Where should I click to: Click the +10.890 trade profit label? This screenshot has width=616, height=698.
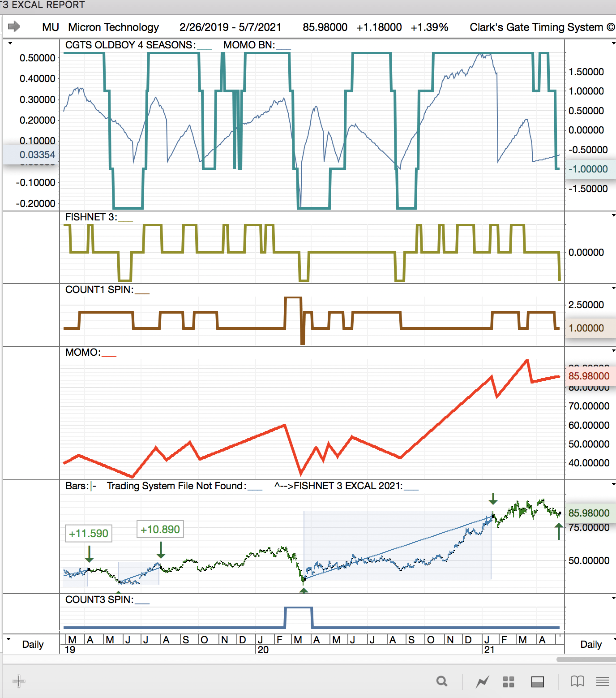[x=160, y=530]
